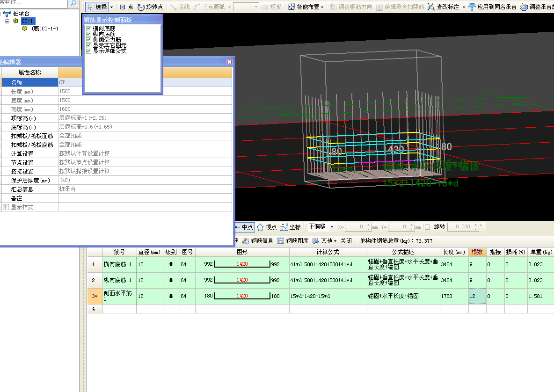Click the 查改标注 annotation tool
The image size is (554, 392).
click(x=443, y=7)
